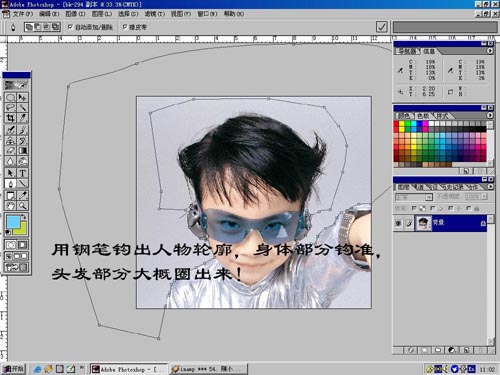The width and height of the screenshot is (500, 375).
Task: Hide the 背景 layer with eye icon
Action: pyautogui.click(x=398, y=223)
